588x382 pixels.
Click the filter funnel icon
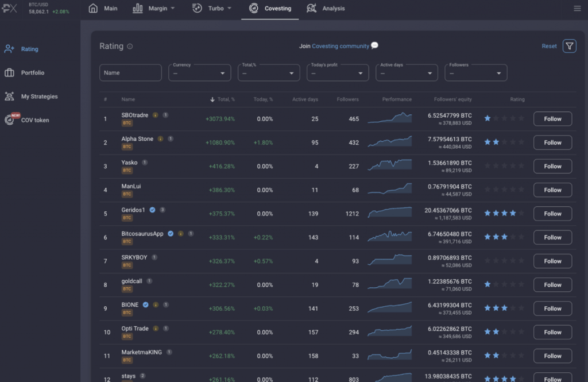tap(569, 47)
